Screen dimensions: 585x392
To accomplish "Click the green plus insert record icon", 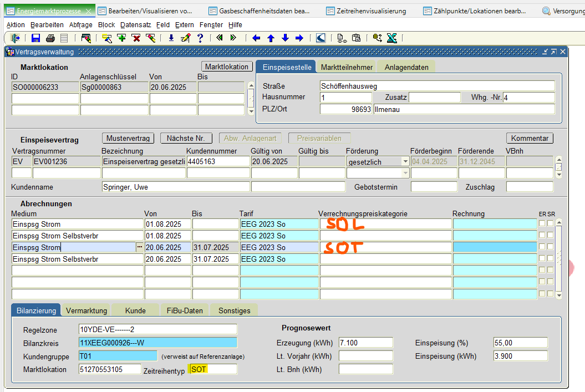I will tap(121, 38).
